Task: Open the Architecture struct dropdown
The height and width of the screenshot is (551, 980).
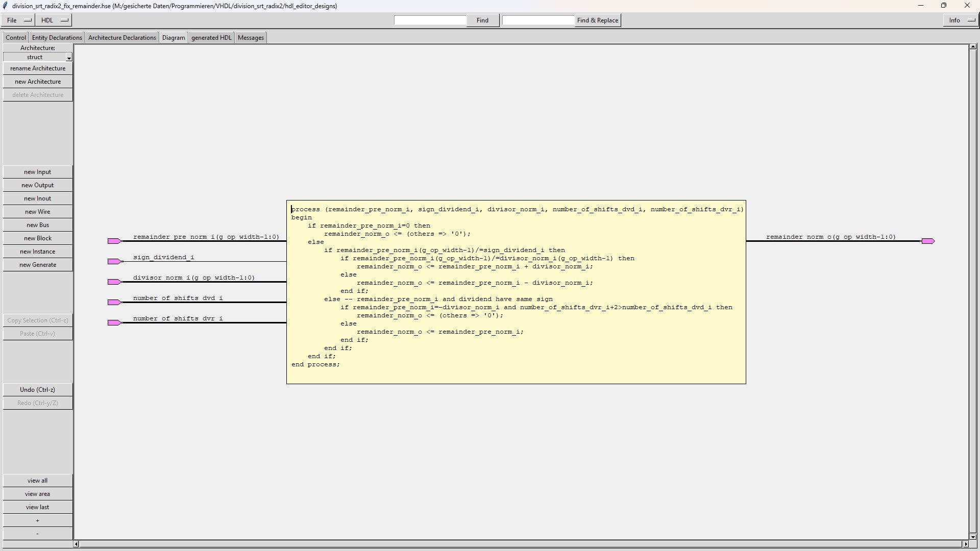Action: (x=69, y=58)
